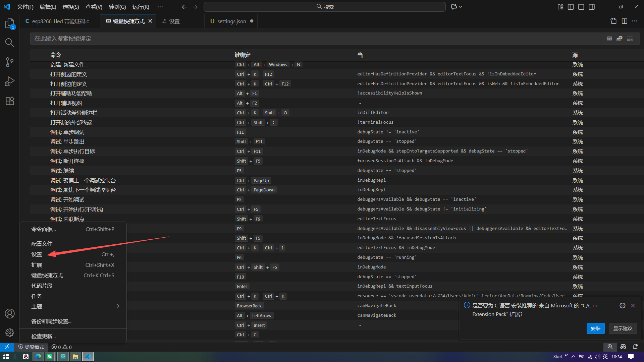Toggle sort by precedence in keybinding search
This screenshot has width=644, height=362.
click(620, 39)
